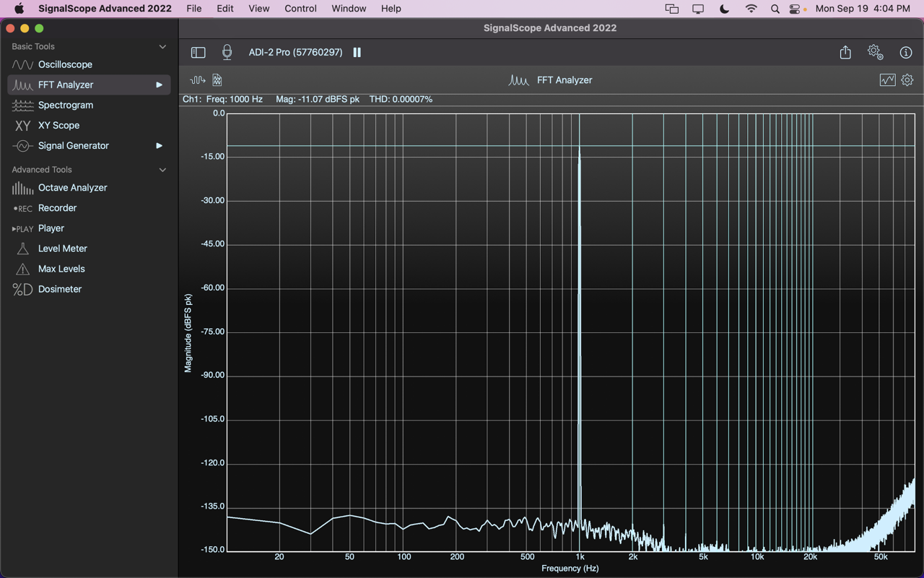Image resolution: width=924 pixels, height=578 pixels.
Task: Open Wi-Fi status menu
Action: 751,9
